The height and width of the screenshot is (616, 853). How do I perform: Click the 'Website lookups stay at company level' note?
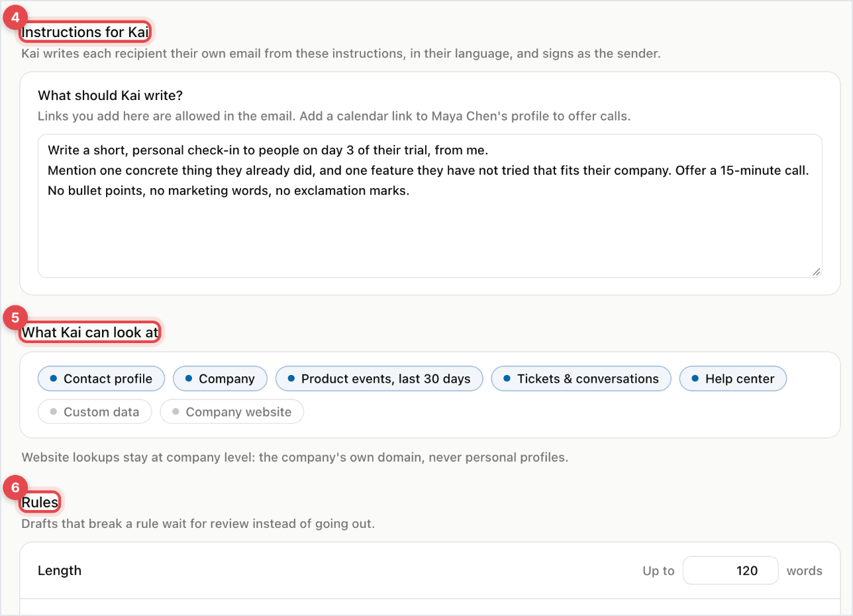click(x=295, y=457)
